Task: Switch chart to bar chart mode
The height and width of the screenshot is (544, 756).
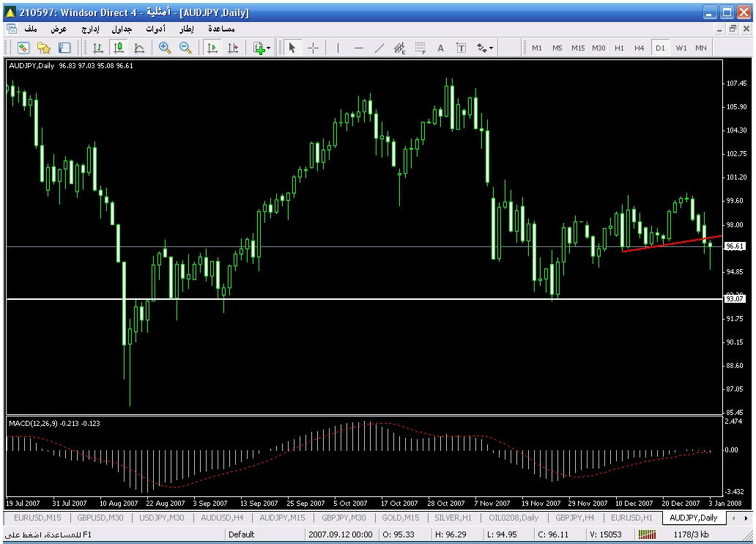Action: pos(97,48)
